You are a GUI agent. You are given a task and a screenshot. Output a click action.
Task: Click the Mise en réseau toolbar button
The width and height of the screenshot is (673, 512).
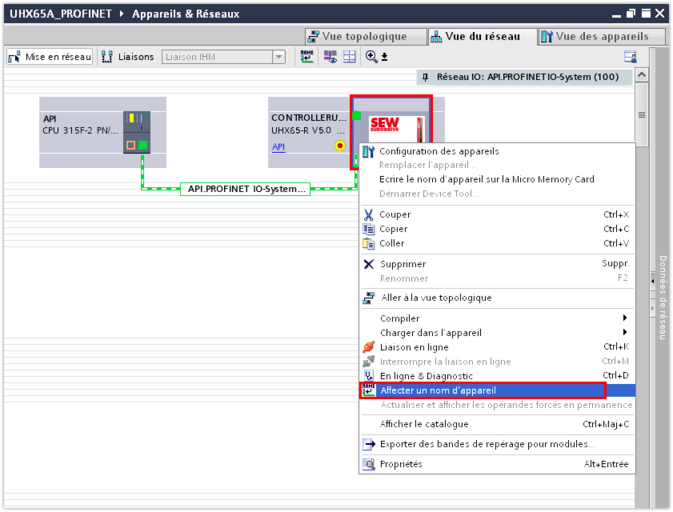tap(50, 57)
